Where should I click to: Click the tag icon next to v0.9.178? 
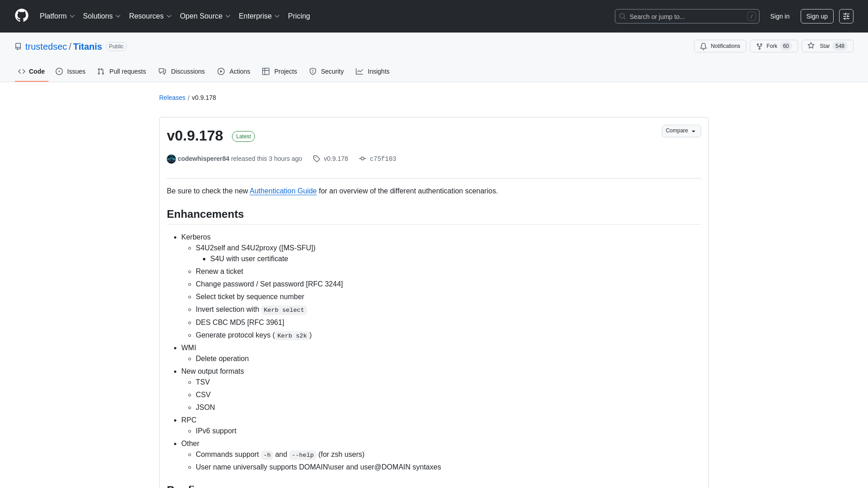(316, 159)
